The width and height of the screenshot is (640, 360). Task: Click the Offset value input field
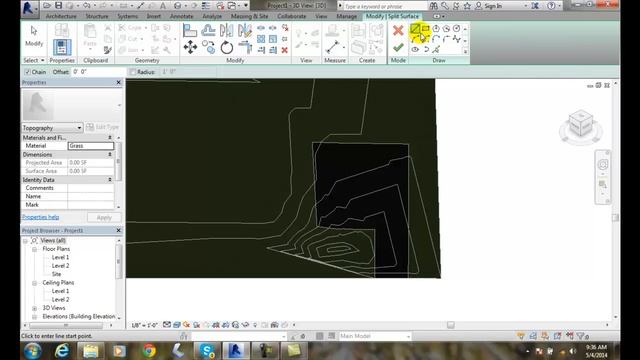click(x=98, y=72)
